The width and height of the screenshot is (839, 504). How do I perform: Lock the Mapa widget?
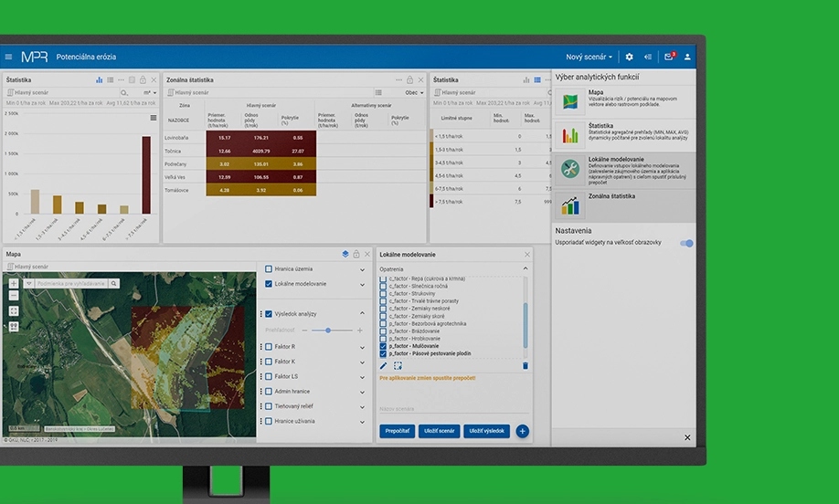(356, 254)
